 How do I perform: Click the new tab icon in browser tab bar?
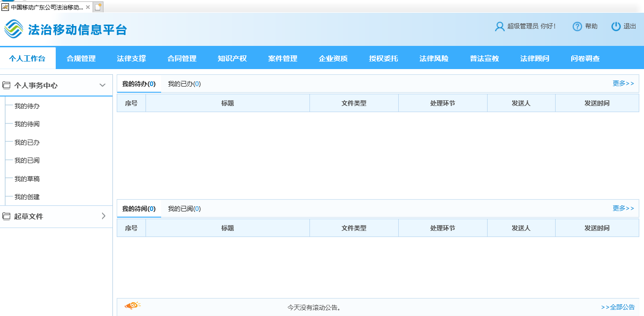pos(98,7)
